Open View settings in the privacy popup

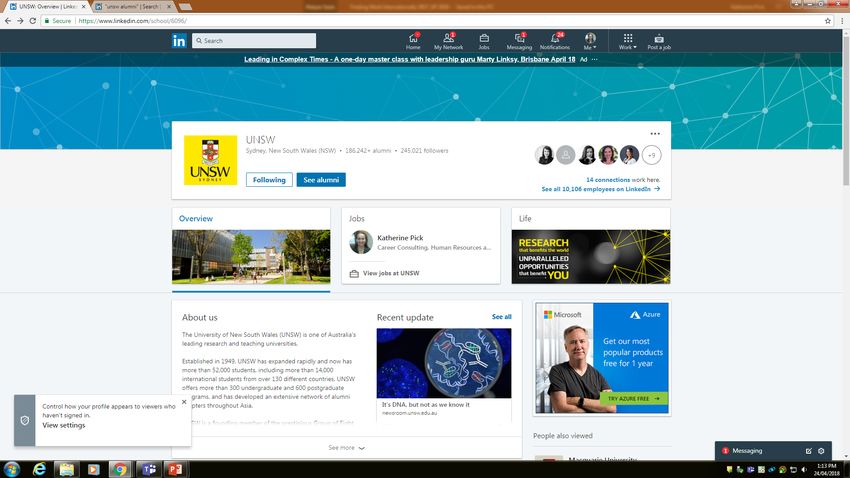click(x=64, y=425)
